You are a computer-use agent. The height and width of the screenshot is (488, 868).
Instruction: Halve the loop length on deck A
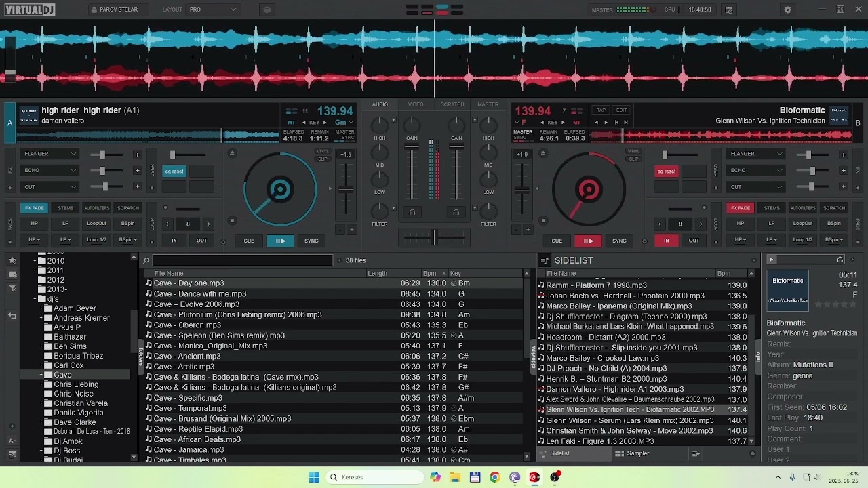(167, 224)
